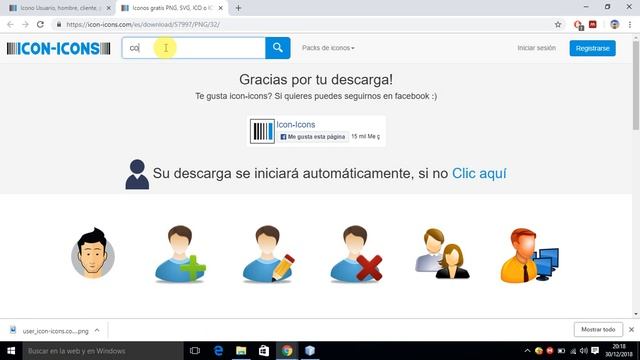Focus the icon search input field
Viewport: 640px width, 360px height.
click(193, 48)
